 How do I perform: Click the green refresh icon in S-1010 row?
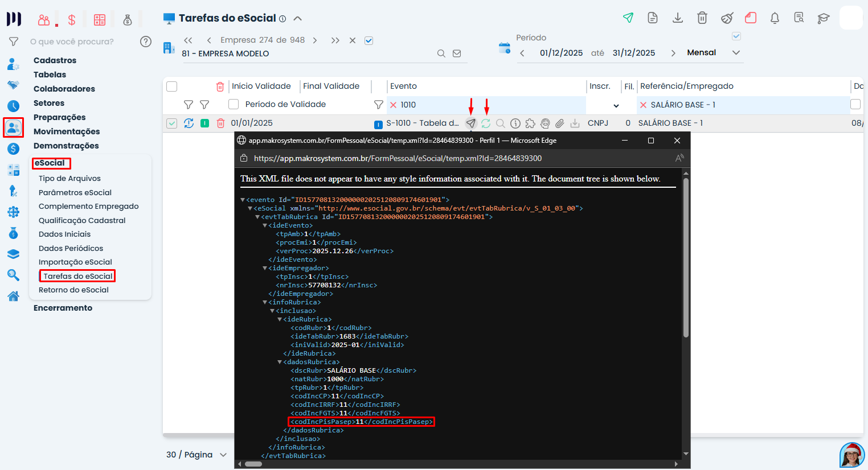(x=486, y=123)
